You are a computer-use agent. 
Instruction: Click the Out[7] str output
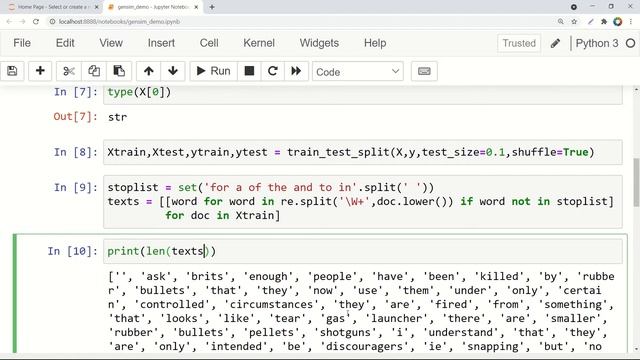tap(118, 117)
